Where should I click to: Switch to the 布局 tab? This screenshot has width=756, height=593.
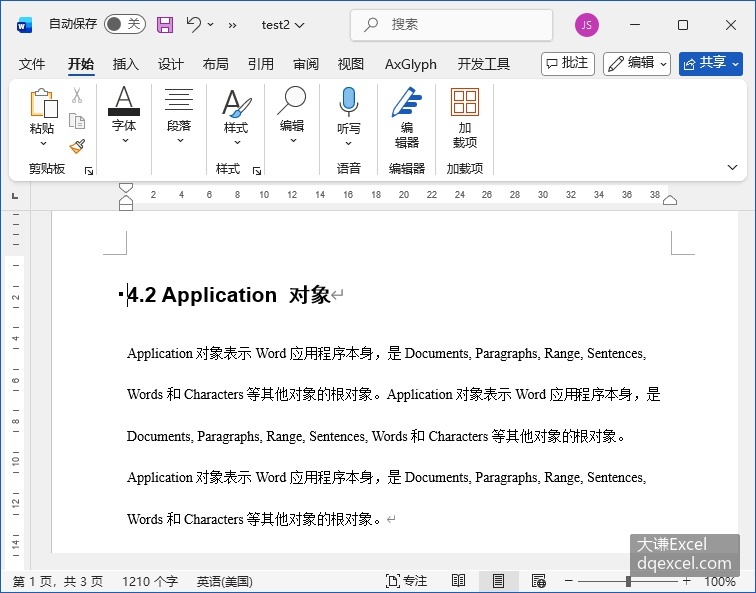point(216,64)
